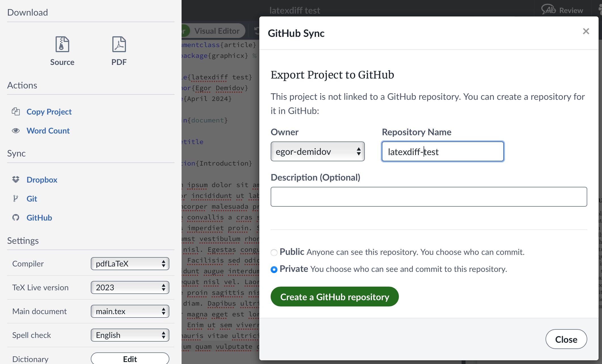Expand the Owner dropdown menu
Viewport: 602px width, 364px height.
(x=318, y=151)
